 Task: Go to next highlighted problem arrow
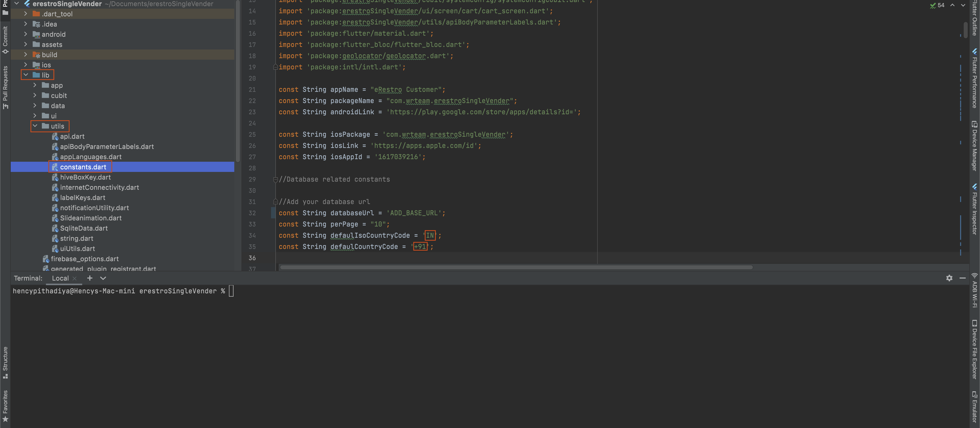pos(963,5)
